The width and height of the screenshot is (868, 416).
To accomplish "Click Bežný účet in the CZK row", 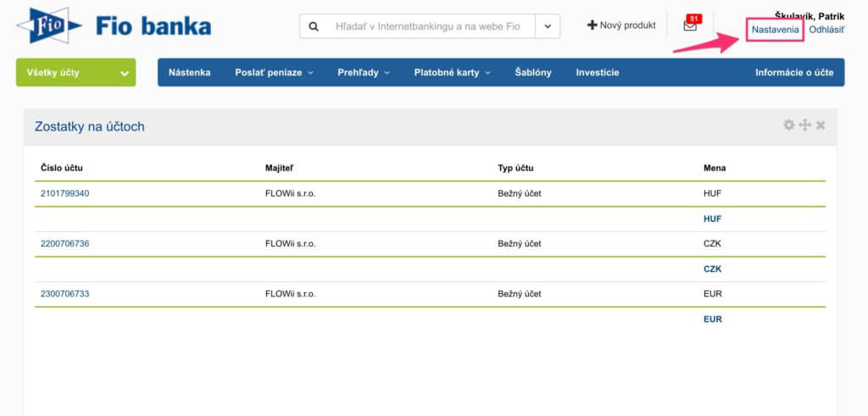I will pos(520,243).
